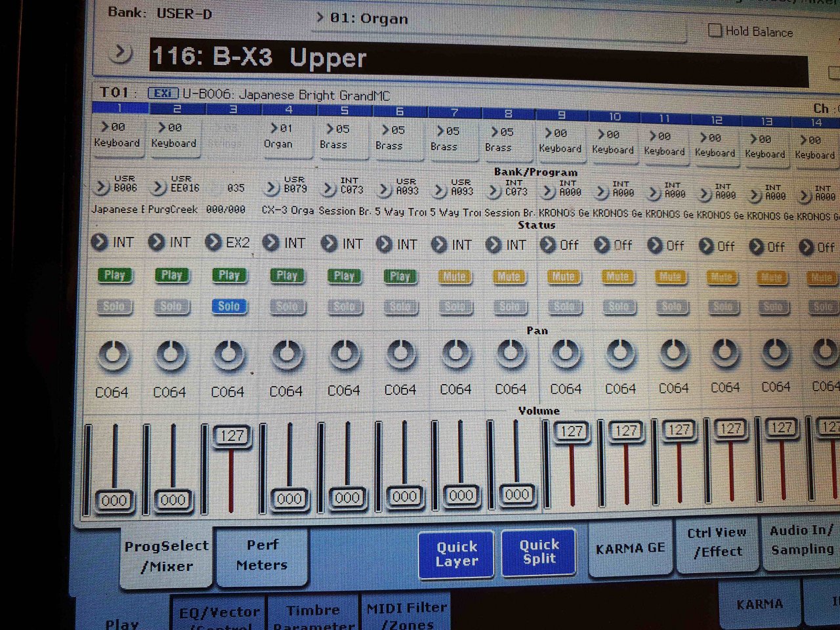Click timbre 8 pan knob

click(x=511, y=355)
